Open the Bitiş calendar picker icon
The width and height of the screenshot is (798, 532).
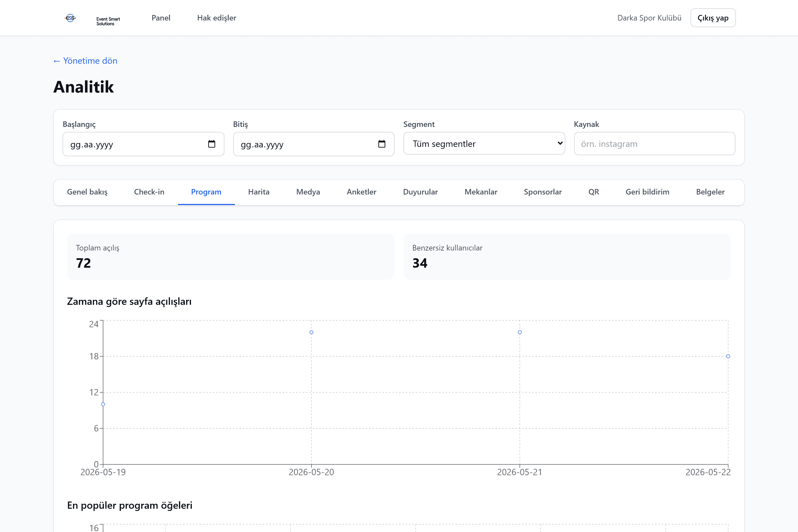382,144
